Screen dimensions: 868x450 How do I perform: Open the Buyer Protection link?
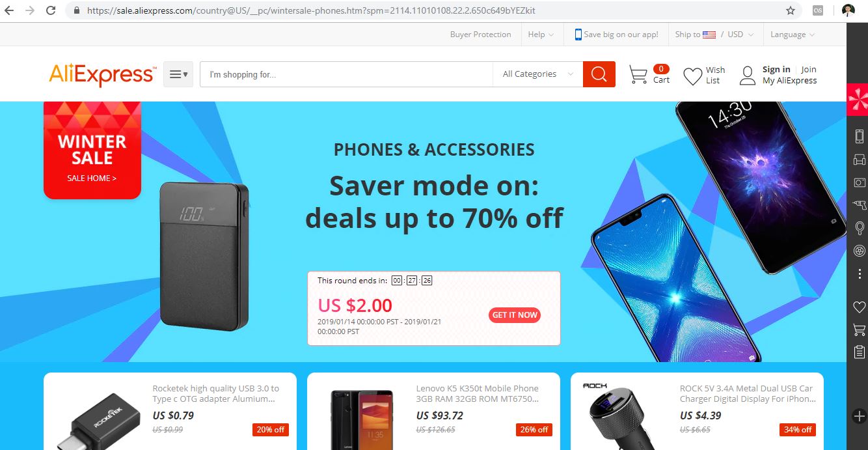481,35
